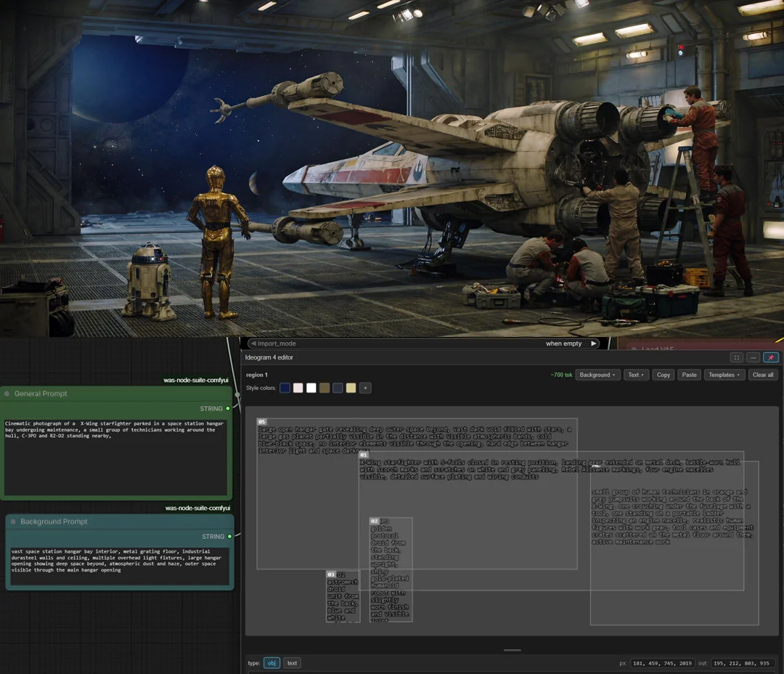Screen dimensions: 784x674
Task: Click the Paste button
Action: 689,375
